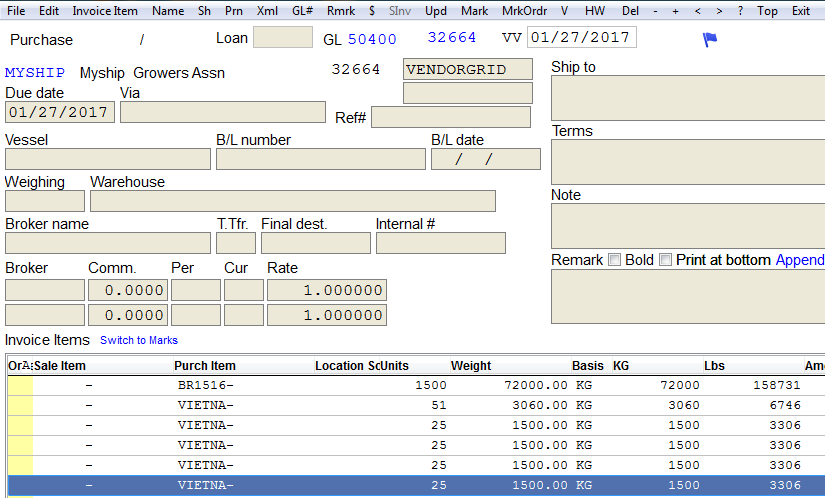Click the MrkOrdr menu item
Viewport: 825px width, 498px height.
(x=525, y=11)
